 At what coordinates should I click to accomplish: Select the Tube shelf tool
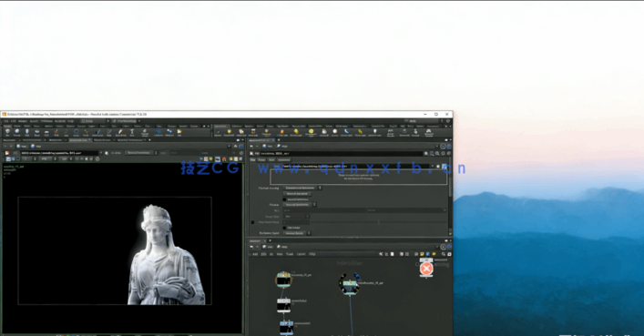point(27,132)
